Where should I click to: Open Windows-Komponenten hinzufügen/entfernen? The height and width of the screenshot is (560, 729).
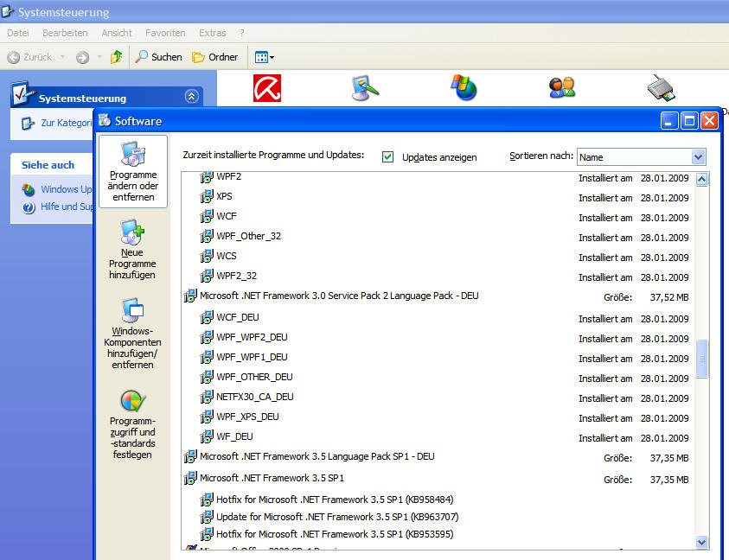[x=132, y=334]
